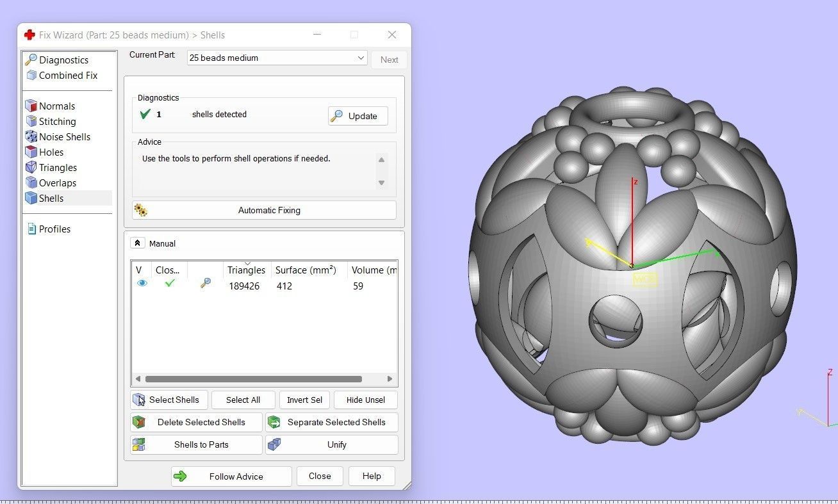Click the gears icon on Automatic Fixing
Viewport: 838px width, 504px height.
[x=141, y=210]
